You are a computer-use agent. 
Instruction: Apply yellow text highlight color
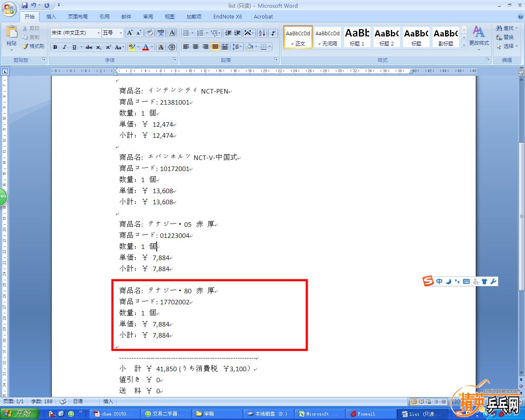pyautogui.click(x=132, y=47)
